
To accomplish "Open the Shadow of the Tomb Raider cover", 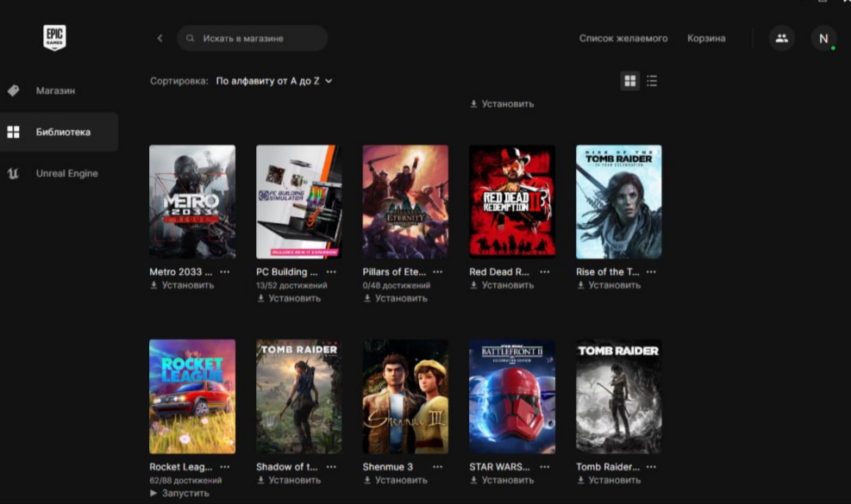I will click(299, 396).
